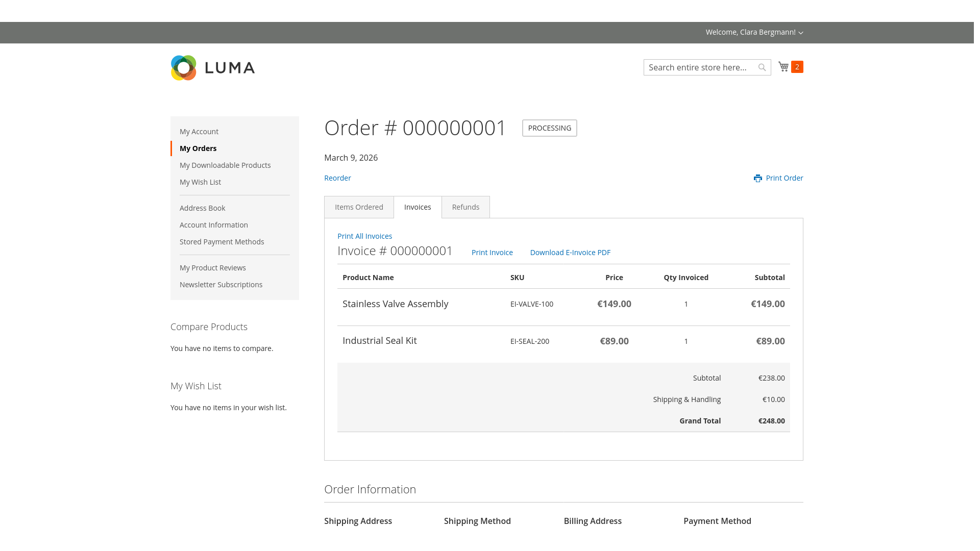
Task: Open Stored Payment Methods
Action: (x=222, y=242)
